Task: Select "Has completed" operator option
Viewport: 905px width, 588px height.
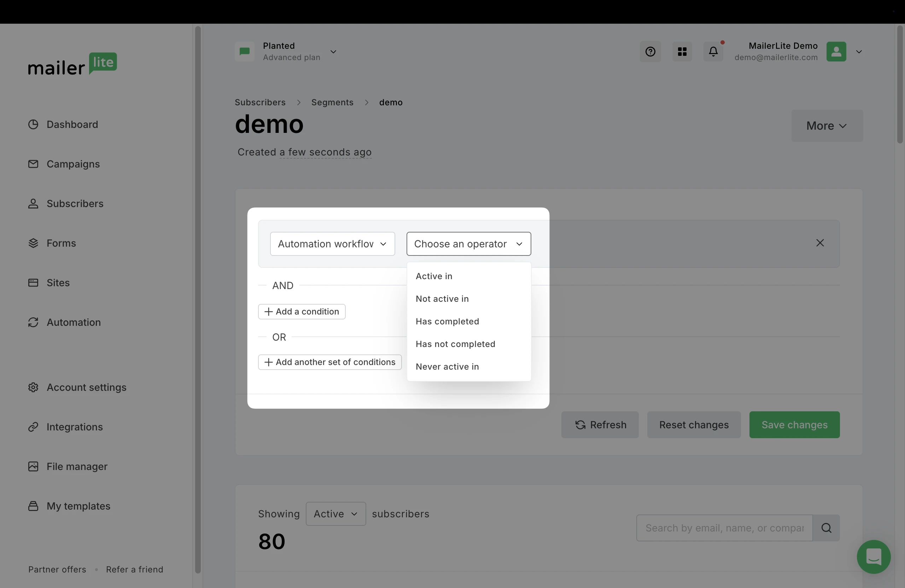Action: tap(447, 322)
